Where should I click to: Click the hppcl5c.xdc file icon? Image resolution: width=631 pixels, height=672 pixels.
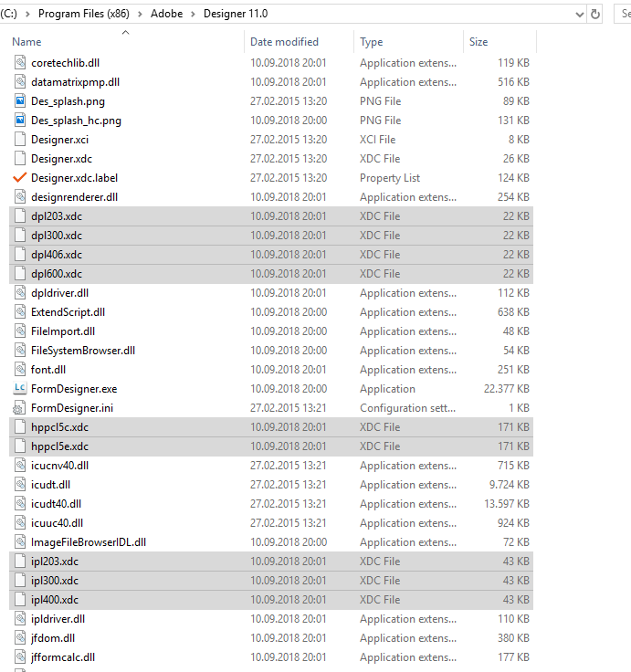point(20,427)
